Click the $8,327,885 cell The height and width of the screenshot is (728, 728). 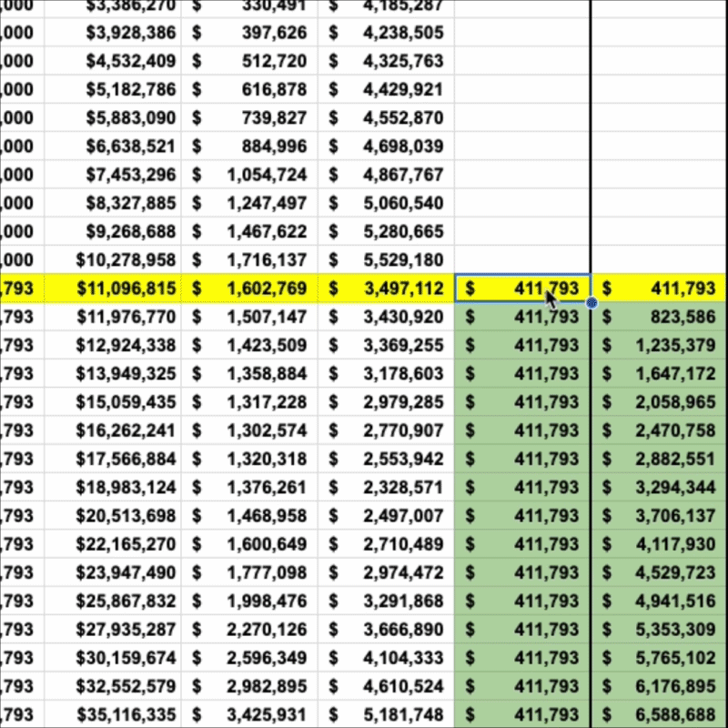(x=113, y=203)
